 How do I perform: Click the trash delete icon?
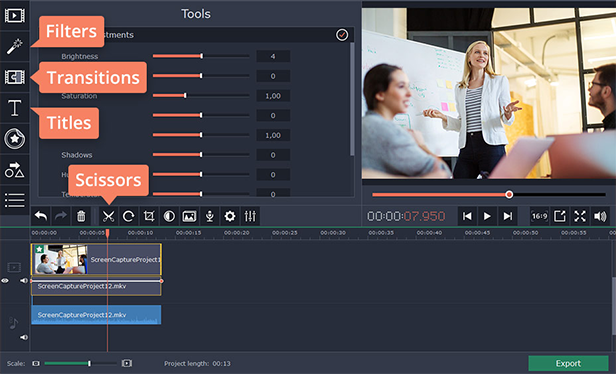[81, 216]
